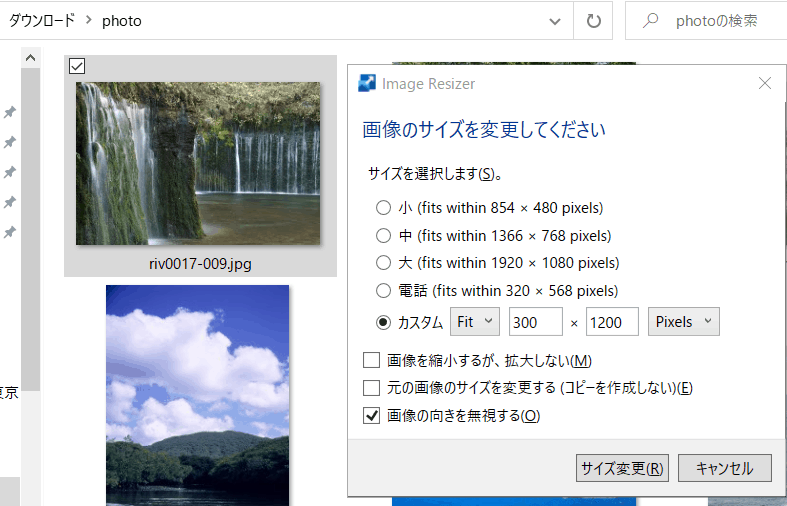
Task: Enable 元の画像のサイズを変更する checkbox
Action: point(372,388)
